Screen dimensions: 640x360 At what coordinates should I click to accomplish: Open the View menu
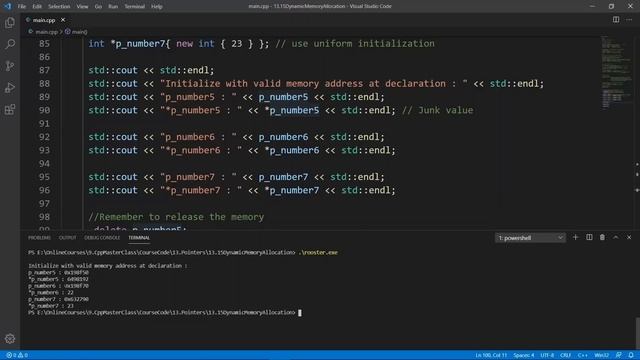(82, 6)
